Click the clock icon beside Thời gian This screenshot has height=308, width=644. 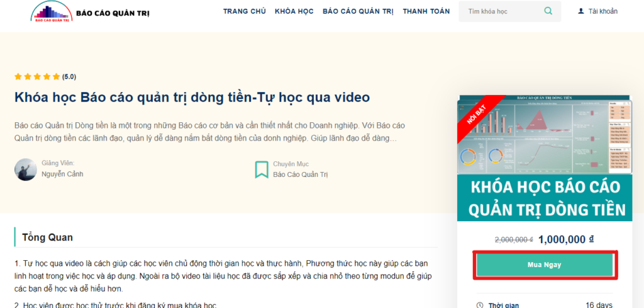tap(479, 305)
